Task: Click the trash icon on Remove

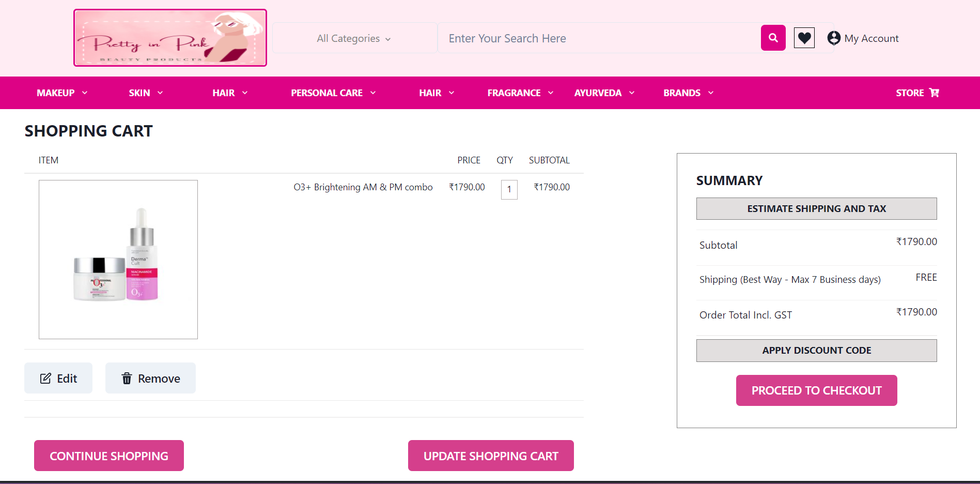Action: pyautogui.click(x=127, y=379)
